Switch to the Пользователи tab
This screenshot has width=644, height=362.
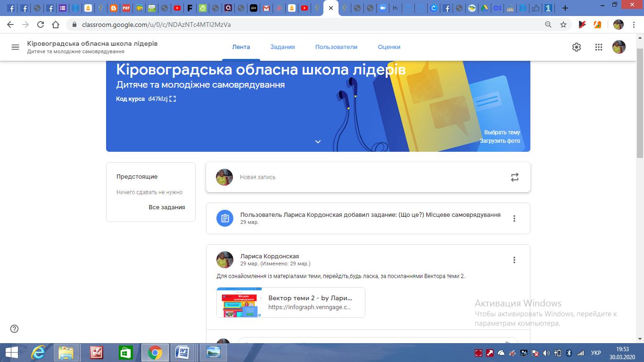pyautogui.click(x=336, y=47)
